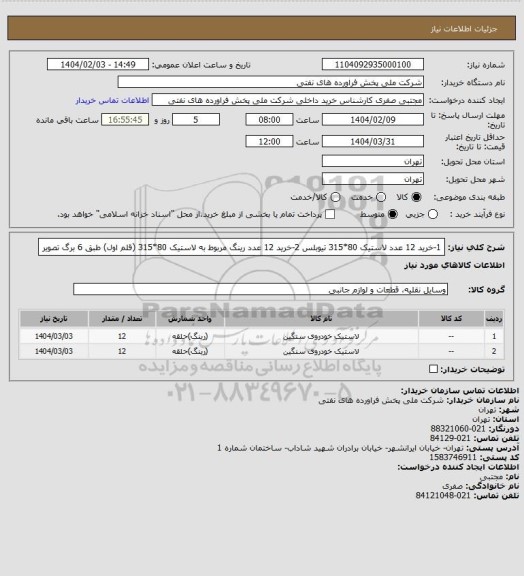Click the contact phone 84129-021
This screenshot has height=576, width=524.
tap(450, 438)
